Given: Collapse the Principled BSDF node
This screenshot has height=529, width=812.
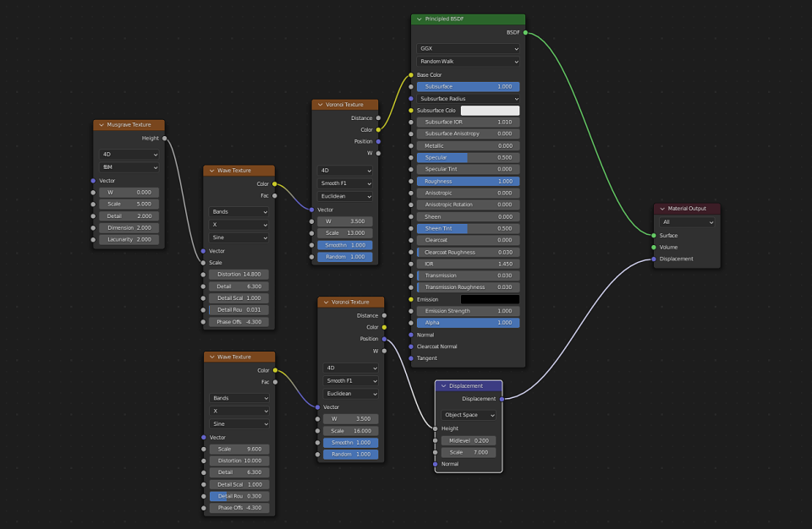Looking at the screenshot, I should (419, 19).
